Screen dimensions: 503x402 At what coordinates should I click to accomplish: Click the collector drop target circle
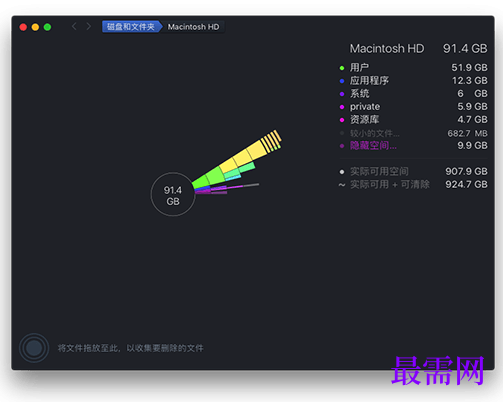click(34, 348)
